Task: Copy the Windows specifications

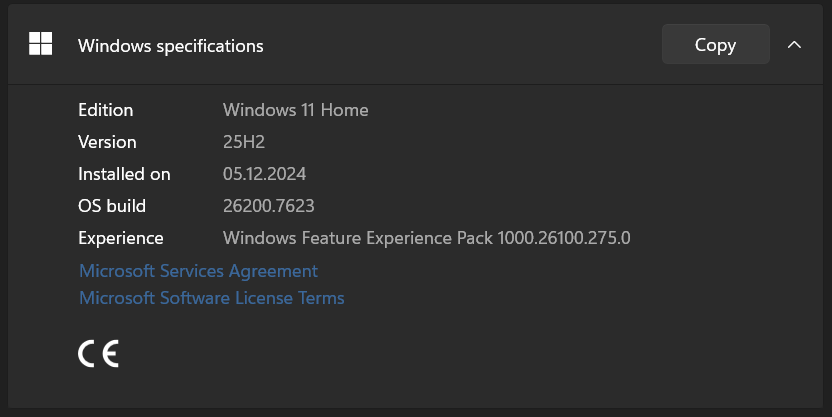Action: 715,44
